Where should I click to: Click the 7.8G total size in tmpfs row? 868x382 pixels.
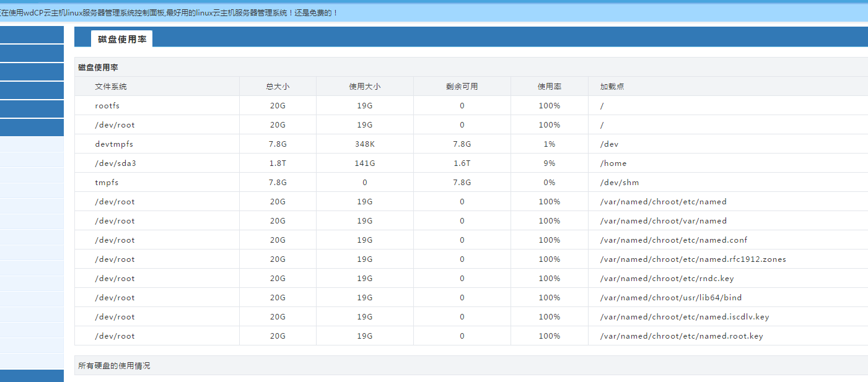click(278, 183)
